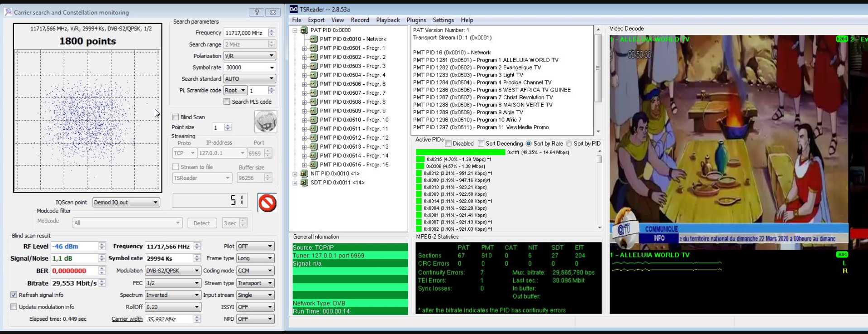Toggle the Stream to file checkbox

point(176,167)
